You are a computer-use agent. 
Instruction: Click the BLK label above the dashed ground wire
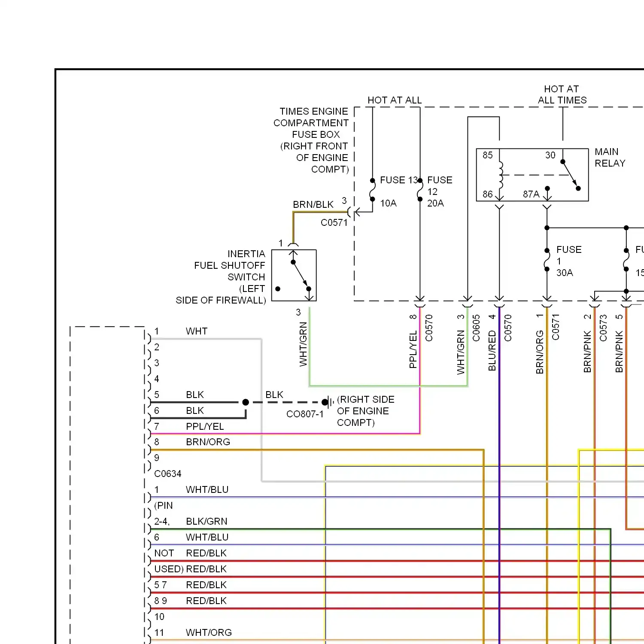[274, 395]
